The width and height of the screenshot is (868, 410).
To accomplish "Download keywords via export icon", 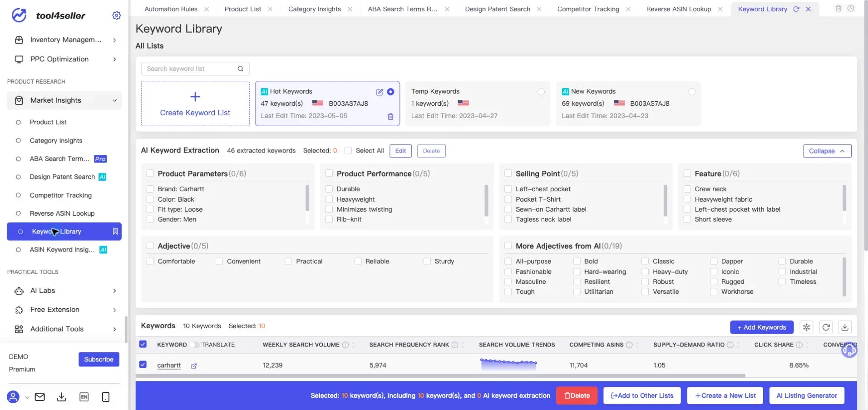I will (845, 327).
